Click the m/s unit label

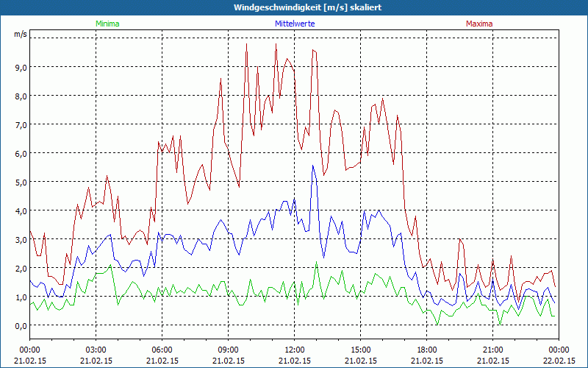pos(21,34)
